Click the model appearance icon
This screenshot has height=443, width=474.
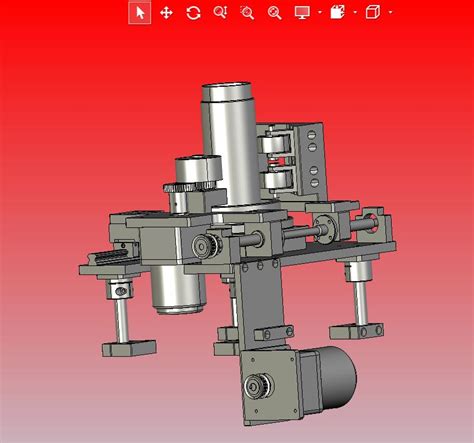(x=338, y=12)
